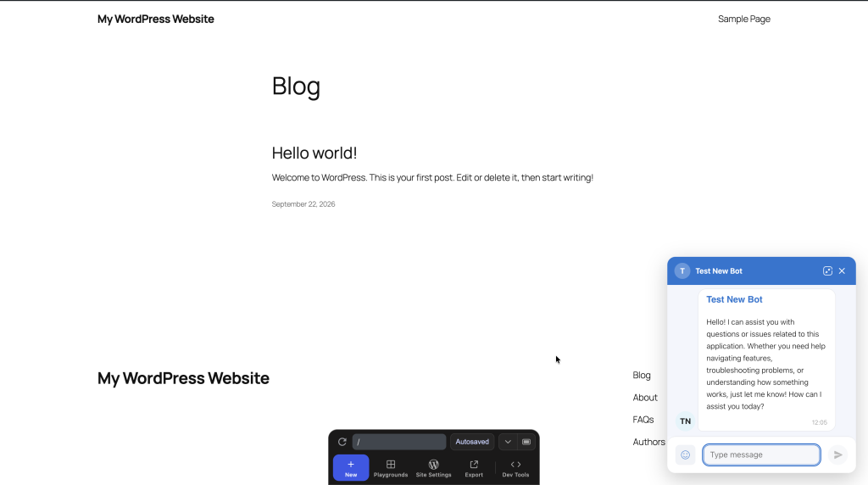Click the September 22, 2026 post date
Image resolution: width=868 pixels, height=485 pixels.
(303, 204)
